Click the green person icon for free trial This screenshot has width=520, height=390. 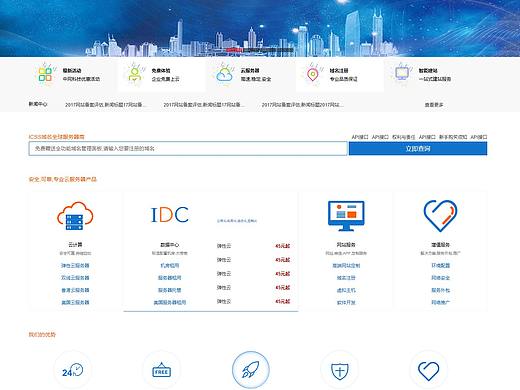coord(135,74)
